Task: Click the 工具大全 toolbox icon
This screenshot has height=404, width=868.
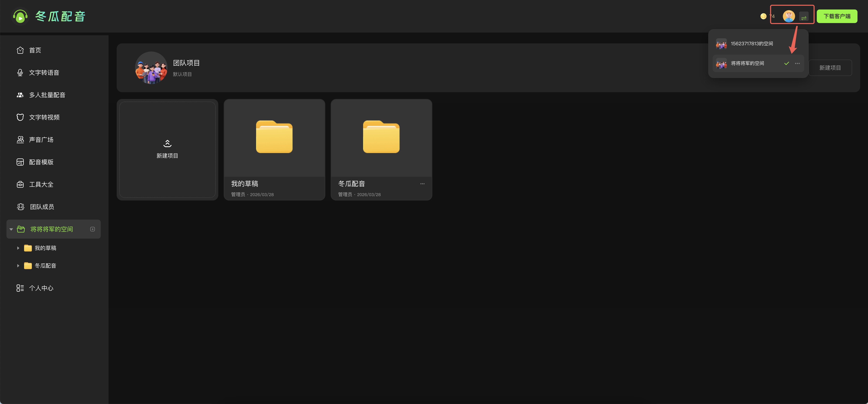Action: pyautogui.click(x=20, y=185)
